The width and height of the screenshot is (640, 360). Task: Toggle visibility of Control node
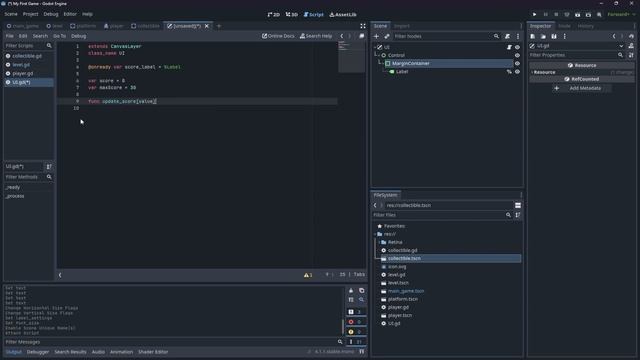[x=517, y=55]
